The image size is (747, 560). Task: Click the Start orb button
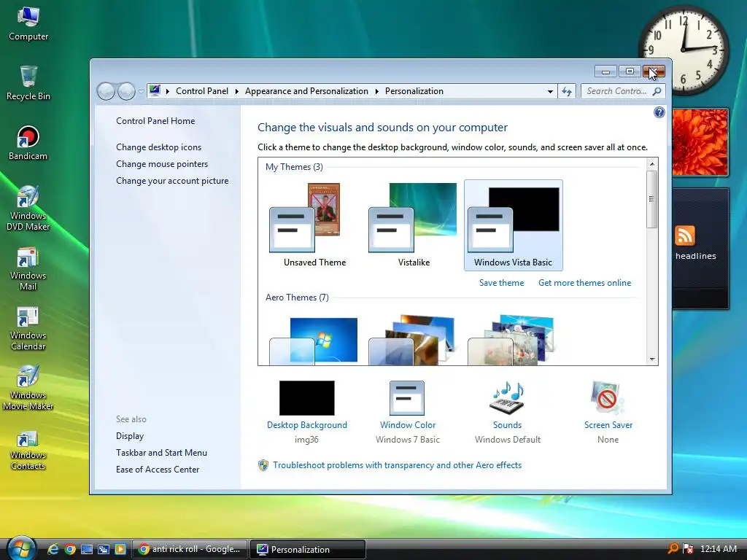click(x=21, y=548)
